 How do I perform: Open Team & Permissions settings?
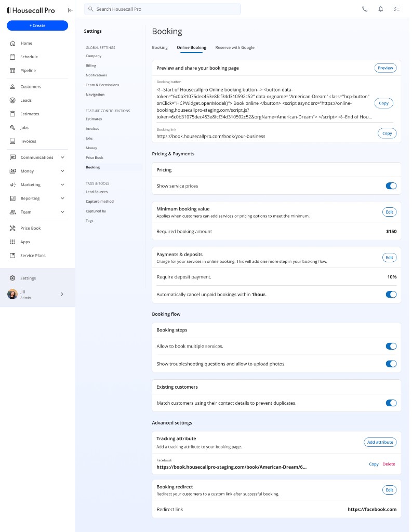coord(102,85)
